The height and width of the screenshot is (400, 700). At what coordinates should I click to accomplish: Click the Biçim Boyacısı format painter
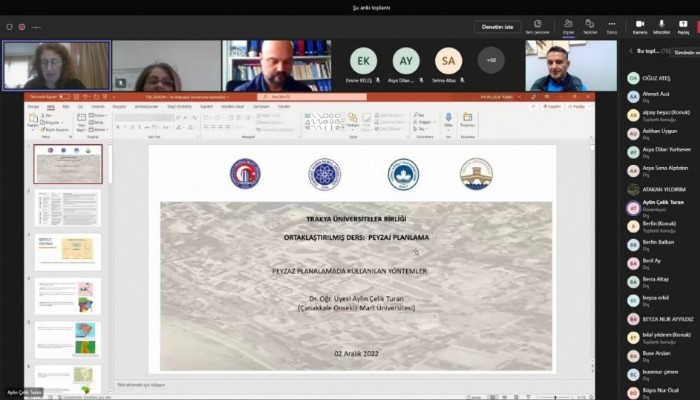(55, 129)
